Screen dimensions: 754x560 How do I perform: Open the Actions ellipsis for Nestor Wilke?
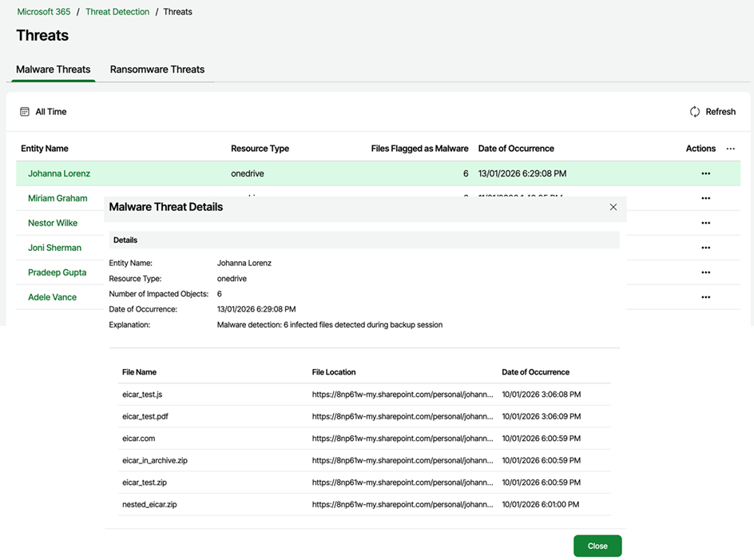tap(705, 223)
